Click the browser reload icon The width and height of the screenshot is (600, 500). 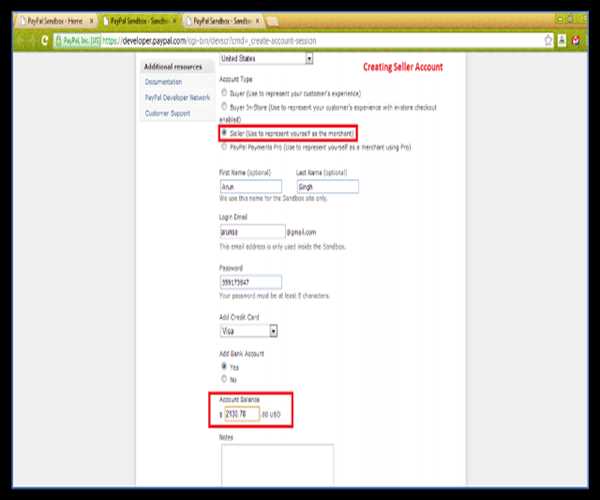[x=45, y=41]
